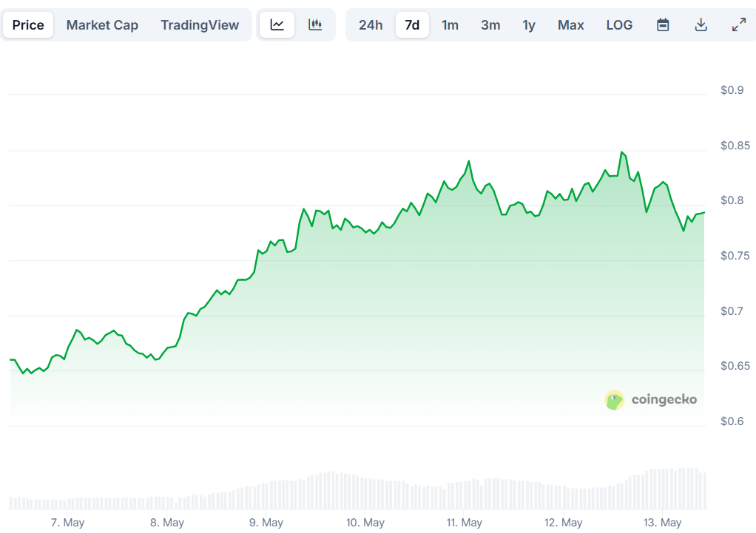Download the chart data
Screen dimensions: 756x533
(x=701, y=24)
